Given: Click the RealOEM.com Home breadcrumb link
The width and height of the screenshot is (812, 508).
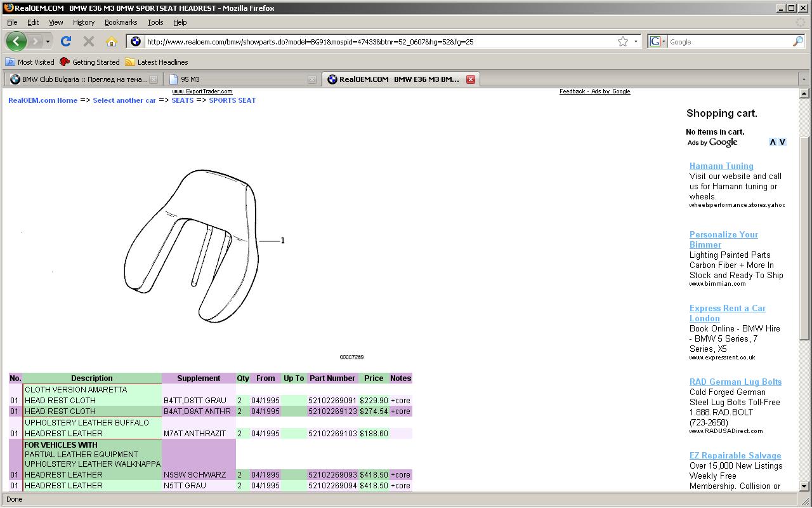Looking at the screenshot, I should [x=43, y=100].
